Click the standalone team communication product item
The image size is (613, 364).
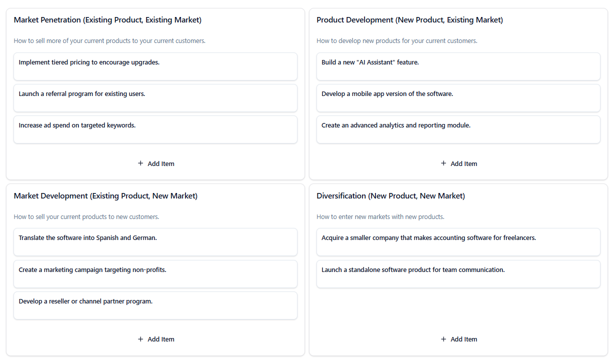(458, 274)
